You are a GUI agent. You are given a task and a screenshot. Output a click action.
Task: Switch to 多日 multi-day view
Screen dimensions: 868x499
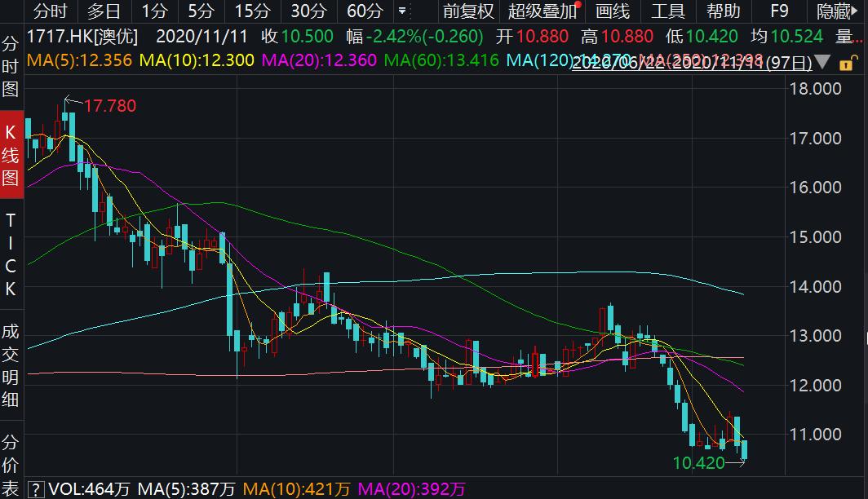(104, 11)
